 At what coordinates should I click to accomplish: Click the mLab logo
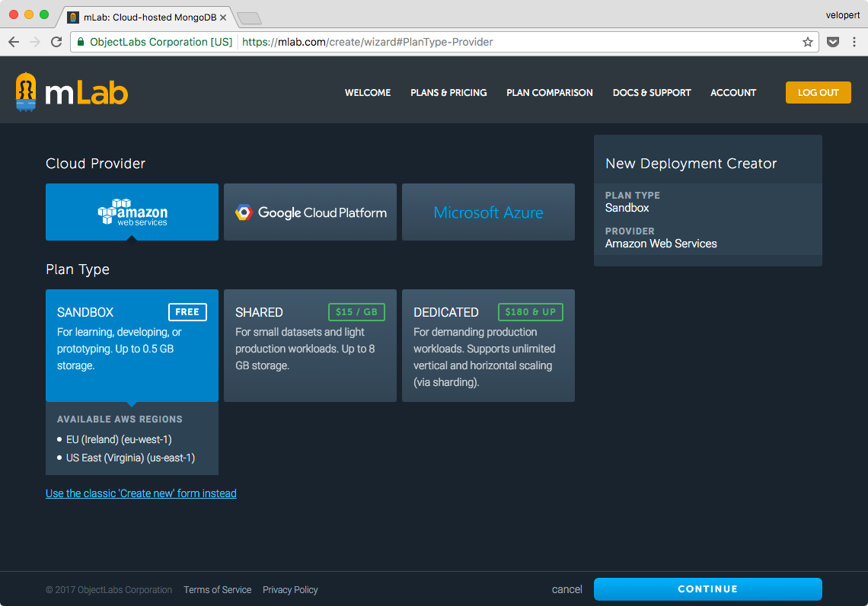72,92
